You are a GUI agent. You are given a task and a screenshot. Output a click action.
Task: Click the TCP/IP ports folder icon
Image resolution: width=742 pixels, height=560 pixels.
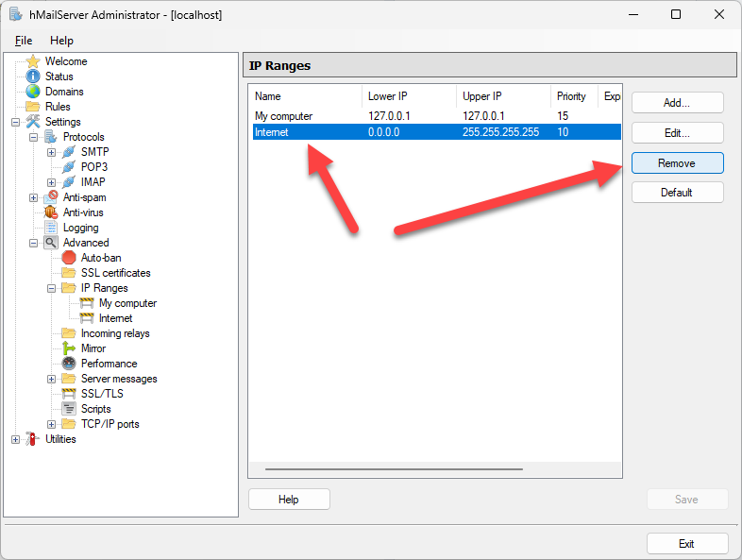[x=69, y=424]
